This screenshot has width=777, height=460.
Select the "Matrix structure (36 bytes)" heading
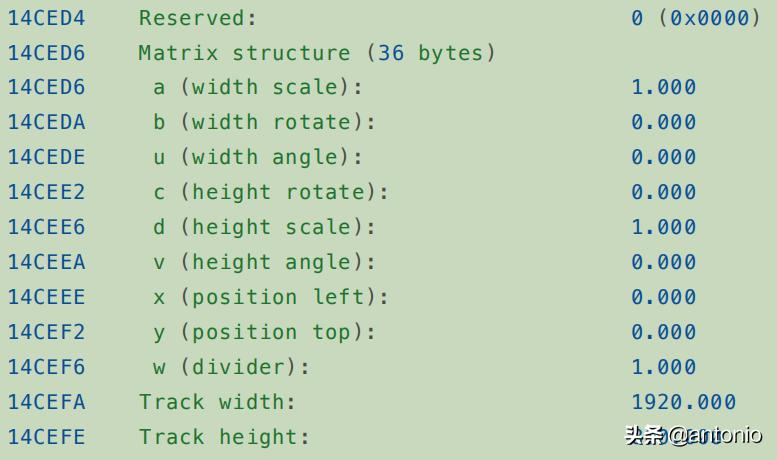click(317, 53)
